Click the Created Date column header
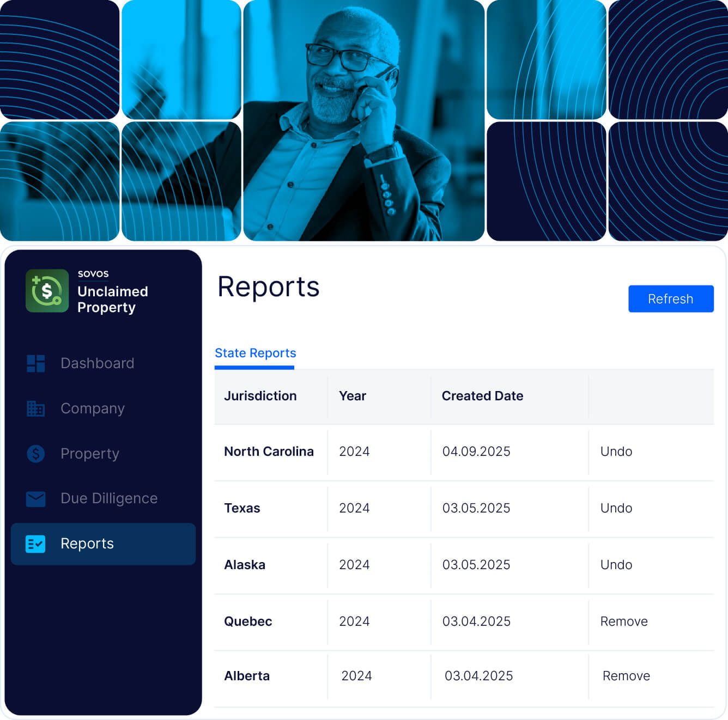Screen dimensions: 728x720 pyautogui.click(x=482, y=396)
